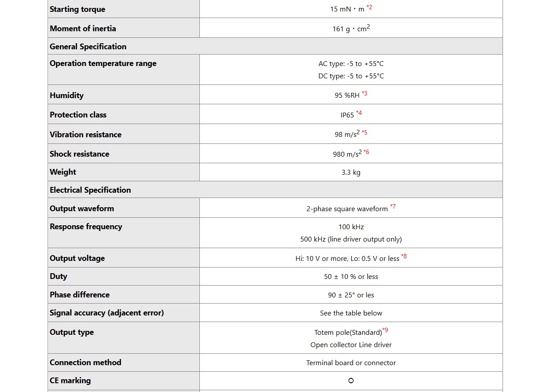The height and width of the screenshot is (392, 547).
Task: Click the 'See the table below' text
Action: point(351,313)
